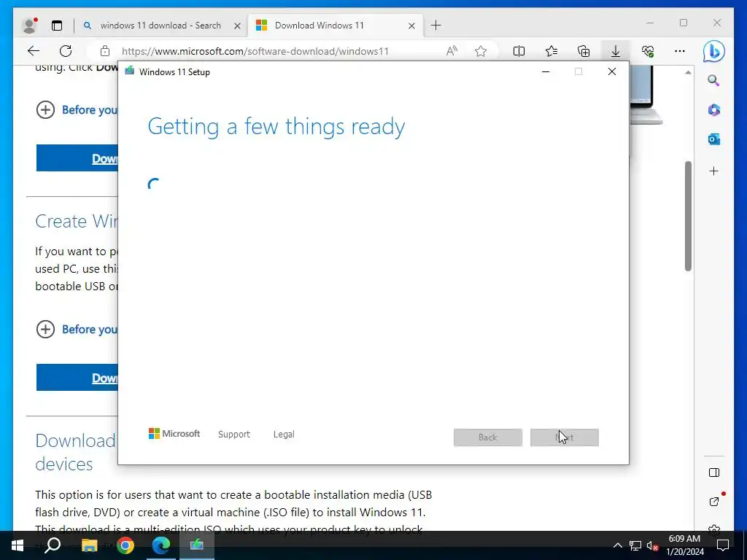Viewport: 747px width, 560px height.
Task: Open the Support link in Setup
Action: click(x=234, y=435)
